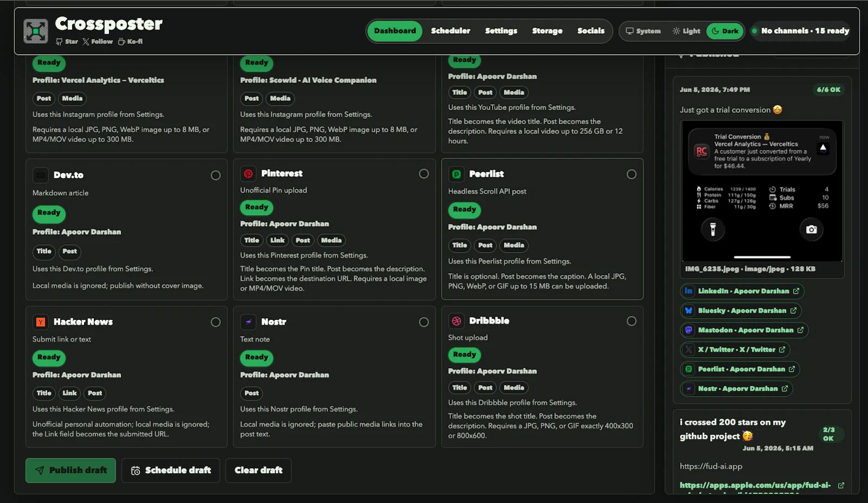Click the Media tag on Dribbble card
Image resolution: width=868 pixels, height=503 pixels.
point(514,388)
